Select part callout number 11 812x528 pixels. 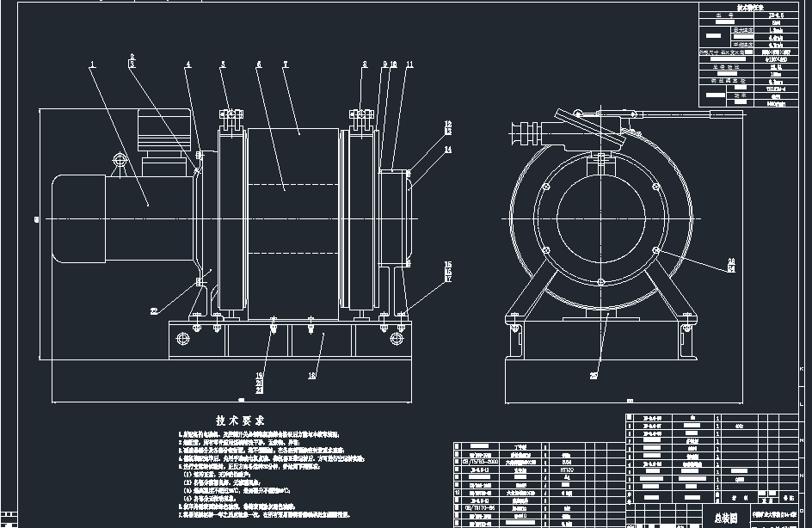[x=409, y=64]
